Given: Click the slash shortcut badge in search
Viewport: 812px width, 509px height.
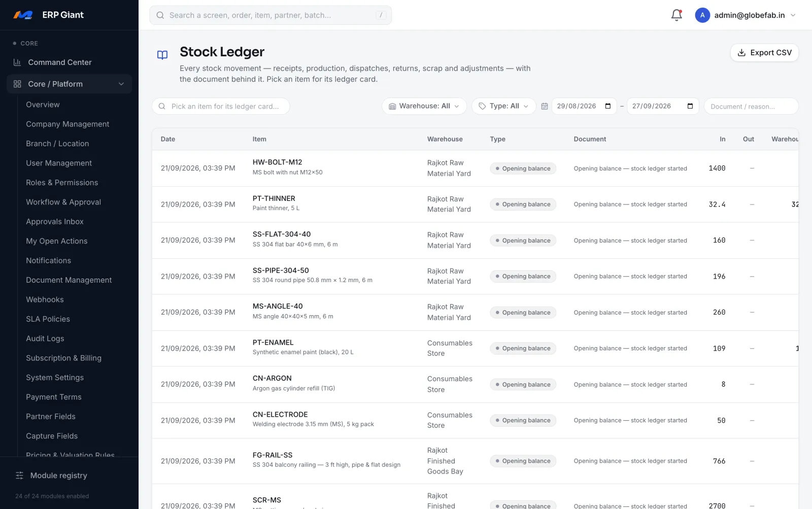Looking at the screenshot, I should (x=381, y=15).
